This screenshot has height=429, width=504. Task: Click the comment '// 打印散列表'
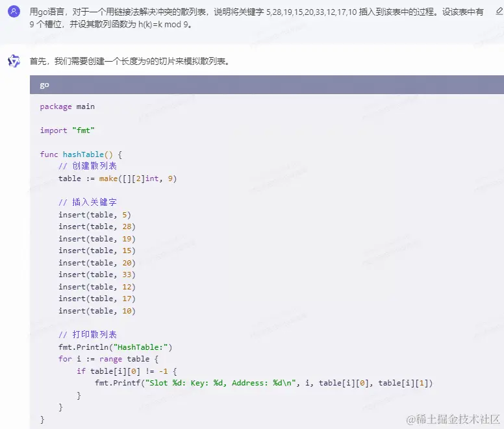(88, 335)
